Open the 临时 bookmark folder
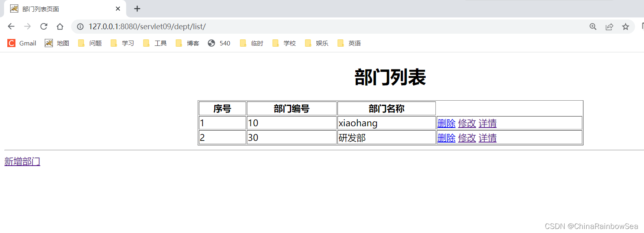This screenshot has width=644, height=233. pos(251,43)
